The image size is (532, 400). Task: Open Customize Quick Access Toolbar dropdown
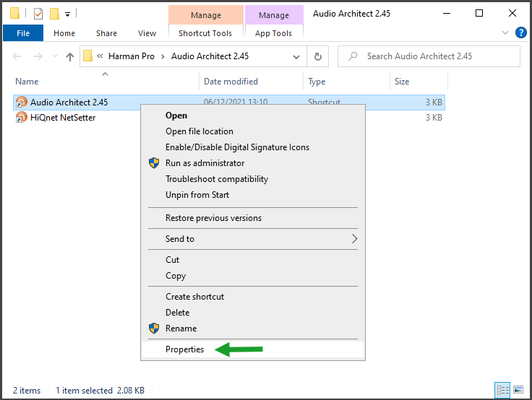tap(67, 14)
